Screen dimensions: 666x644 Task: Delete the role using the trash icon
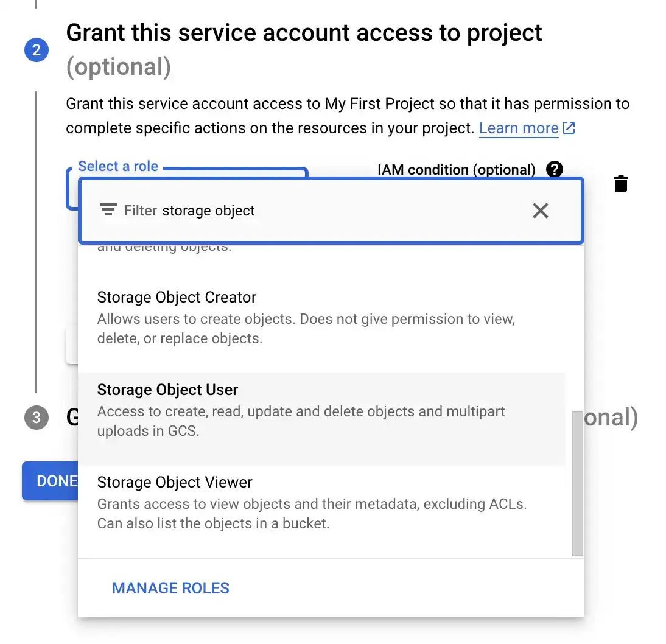[x=620, y=184]
